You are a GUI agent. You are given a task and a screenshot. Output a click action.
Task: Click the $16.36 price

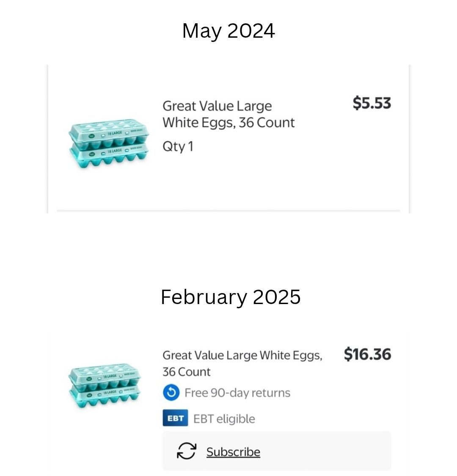[368, 354]
